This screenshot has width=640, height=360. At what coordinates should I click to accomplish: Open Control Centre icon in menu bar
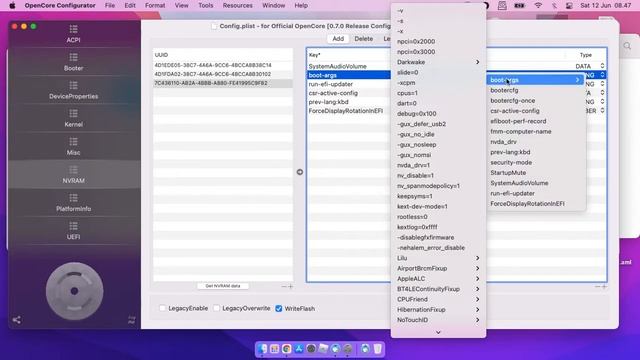click(x=569, y=5)
